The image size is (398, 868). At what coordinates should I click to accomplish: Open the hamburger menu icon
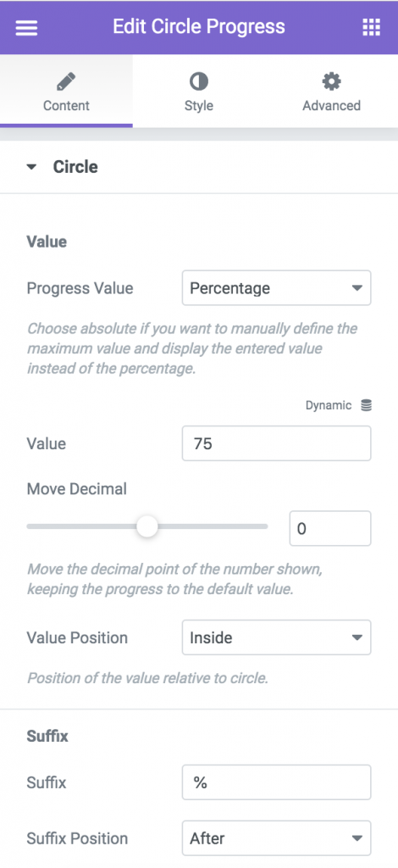coord(26,27)
